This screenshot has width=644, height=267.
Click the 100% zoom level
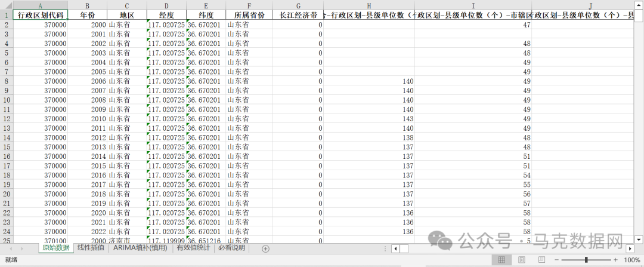632,260
